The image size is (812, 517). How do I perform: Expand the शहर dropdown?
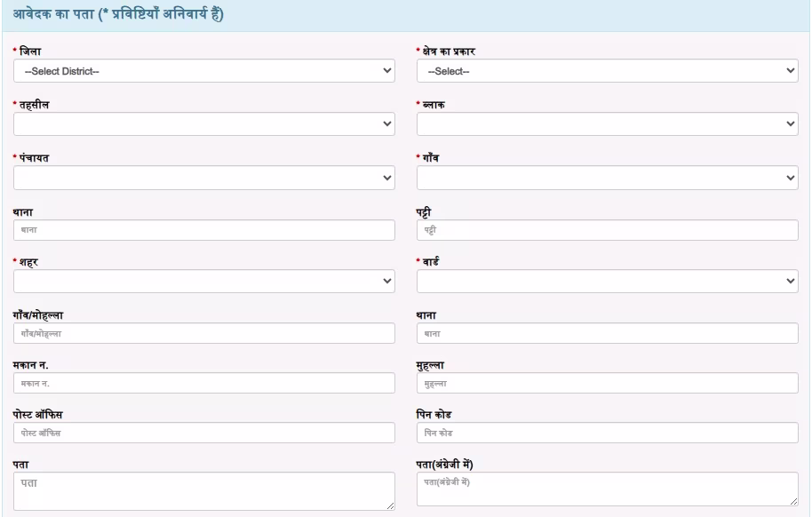204,281
